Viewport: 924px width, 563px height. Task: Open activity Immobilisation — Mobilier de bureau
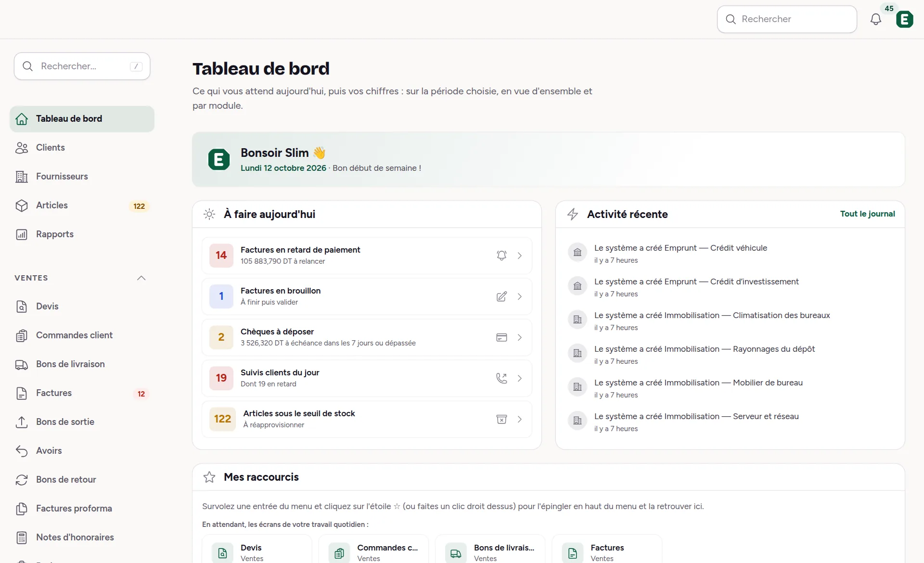698,383
